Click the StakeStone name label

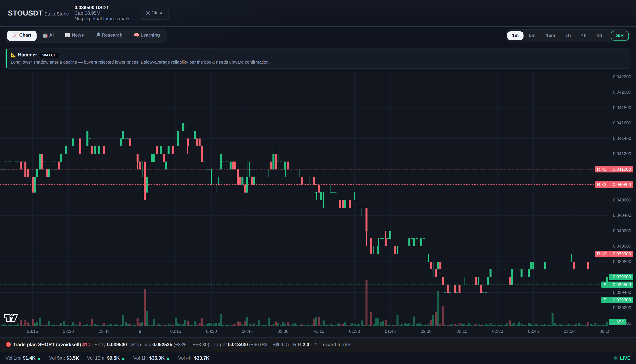(x=56, y=14)
